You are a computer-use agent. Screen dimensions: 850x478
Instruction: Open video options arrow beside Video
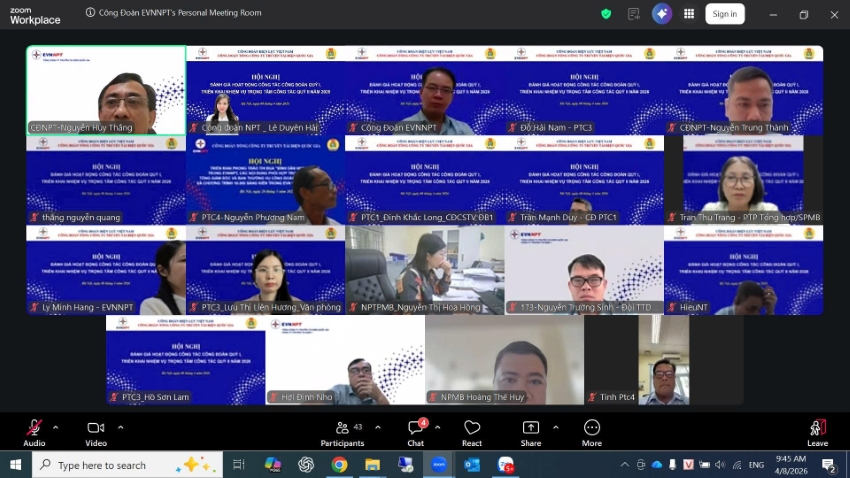[120, 428]
